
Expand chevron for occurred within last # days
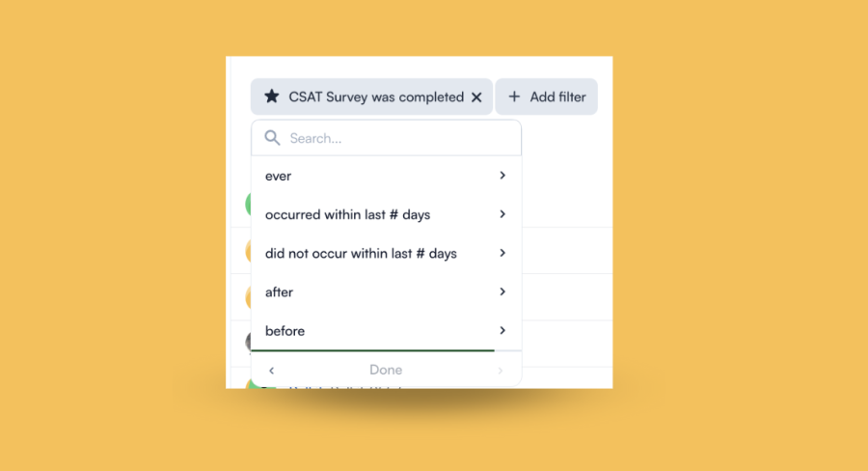502,214
